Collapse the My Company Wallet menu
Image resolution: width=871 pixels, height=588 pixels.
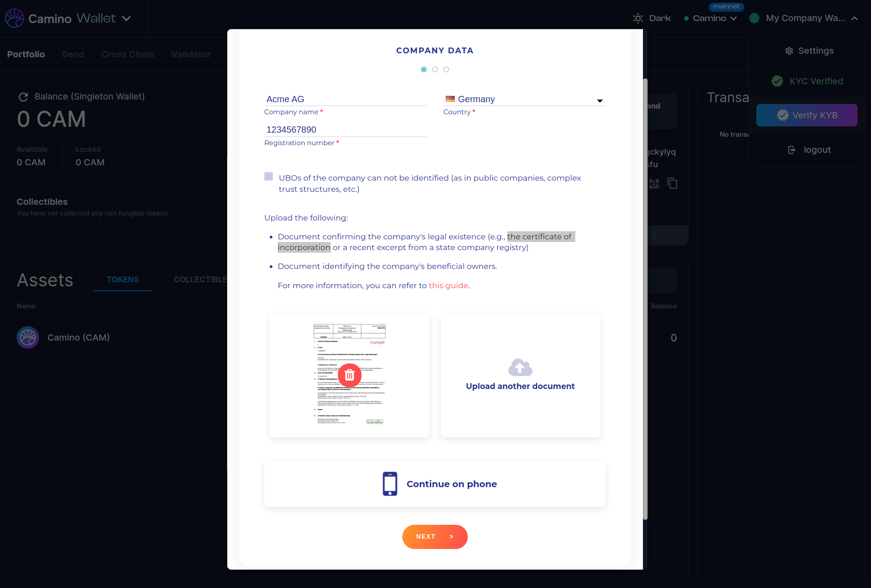pyautogui.click(x=854, y=18)
